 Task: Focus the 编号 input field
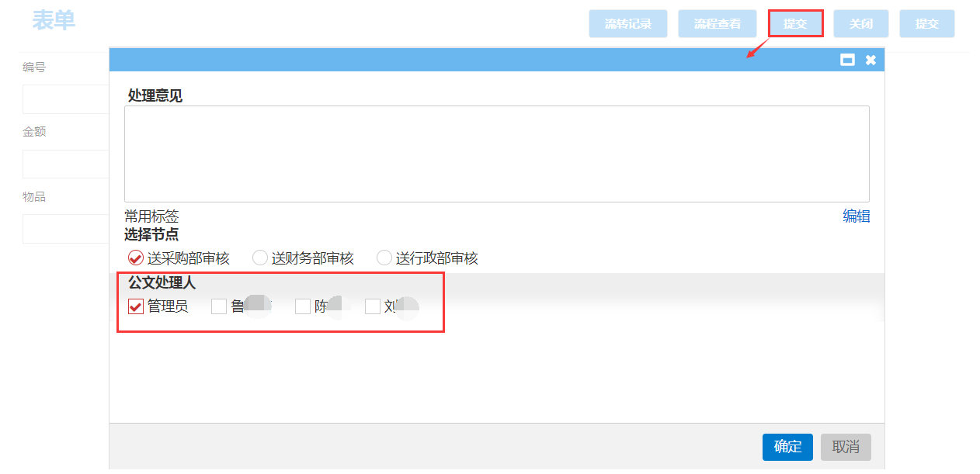(x=66, y=99)
